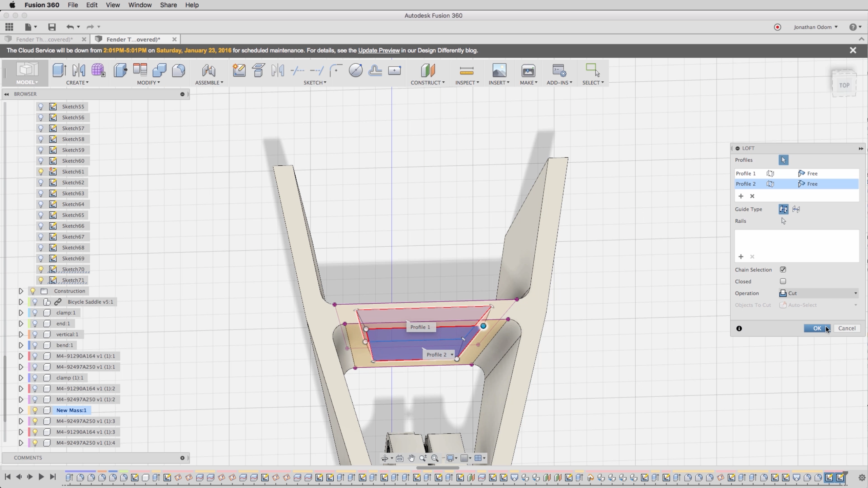
Task: Click the Create Form purple icon
Action: [x=98, y=70]
